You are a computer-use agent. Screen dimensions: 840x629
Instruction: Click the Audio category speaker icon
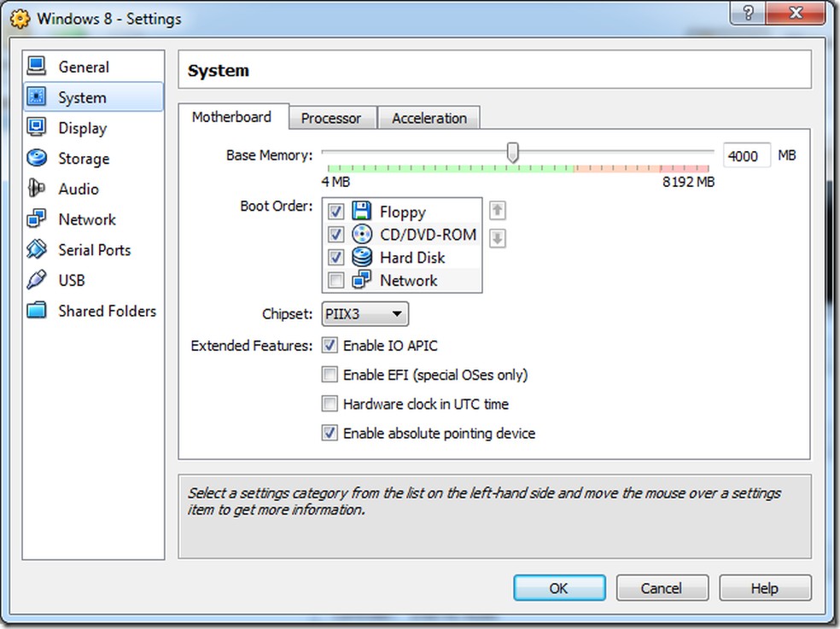(37, 189)
